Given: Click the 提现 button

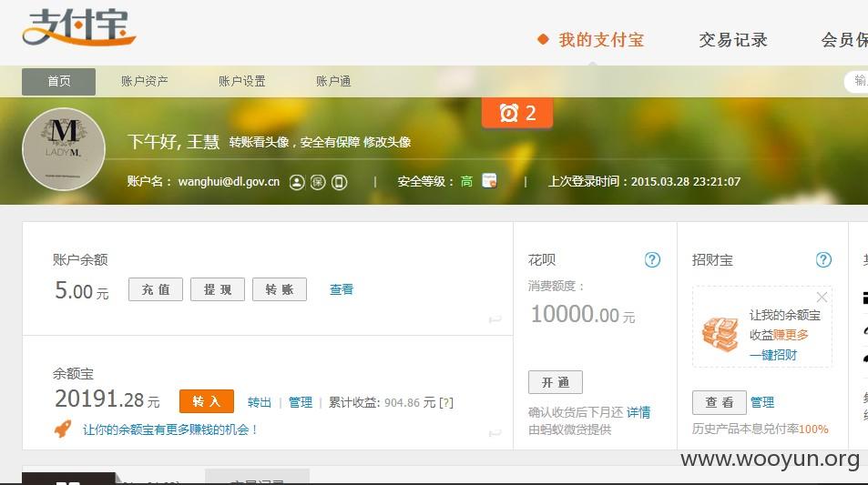Looking at the screenshot, I should [218, 289].
